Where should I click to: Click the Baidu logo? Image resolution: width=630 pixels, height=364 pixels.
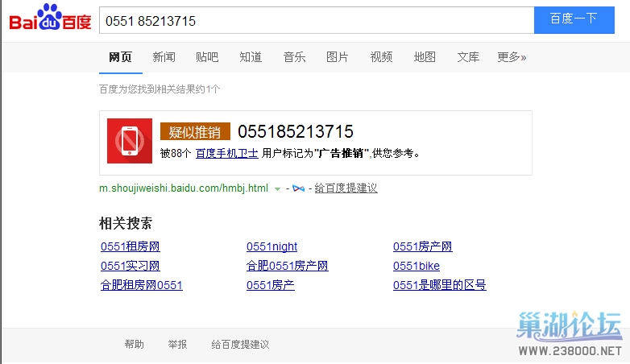pyautogui.click(x=50, y=17)
